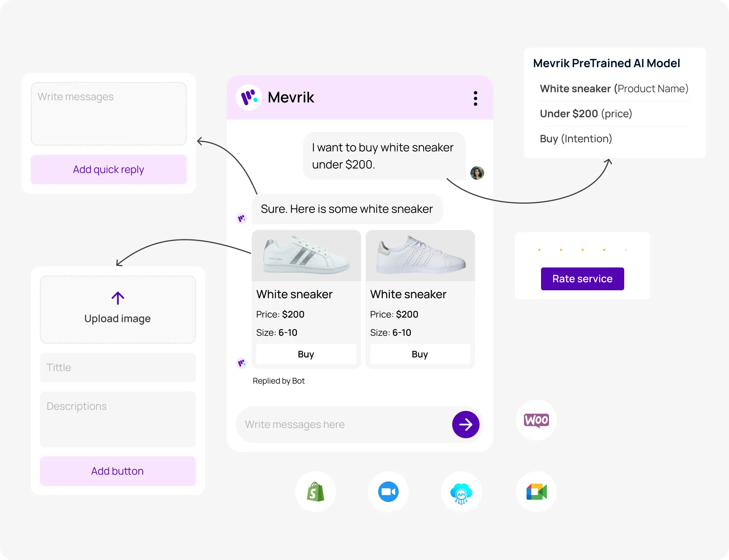Click the first rating star above Rate service
Viewport: 729px width, 560px height.
click(539, 250)
